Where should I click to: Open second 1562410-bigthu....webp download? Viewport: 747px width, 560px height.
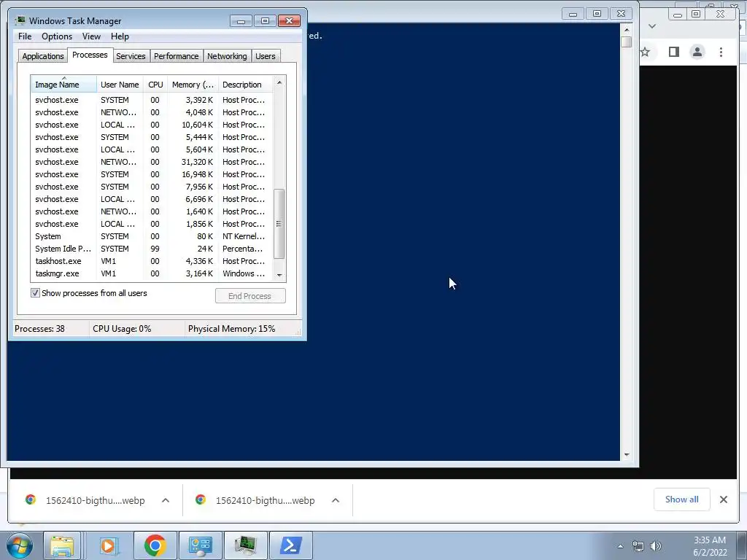[x=266, y=500]
